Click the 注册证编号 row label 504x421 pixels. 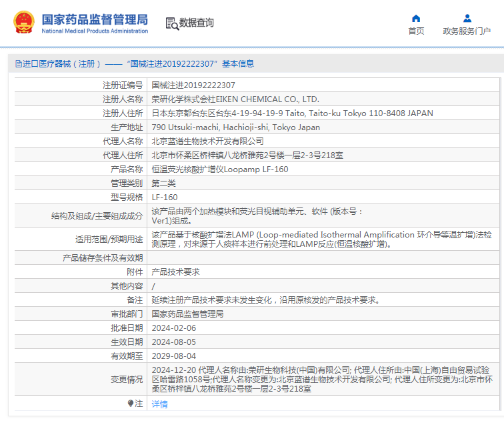pyautogui.click(x=123, y=85)
